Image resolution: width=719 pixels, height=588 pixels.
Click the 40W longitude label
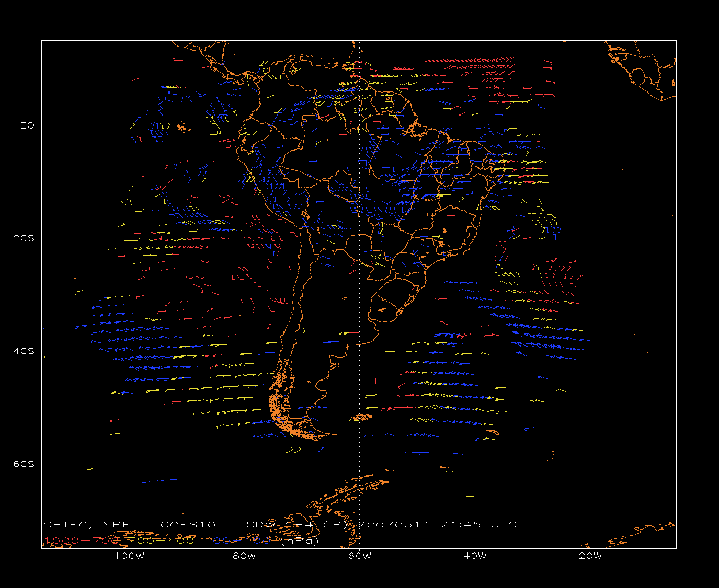tap(475, 556)
